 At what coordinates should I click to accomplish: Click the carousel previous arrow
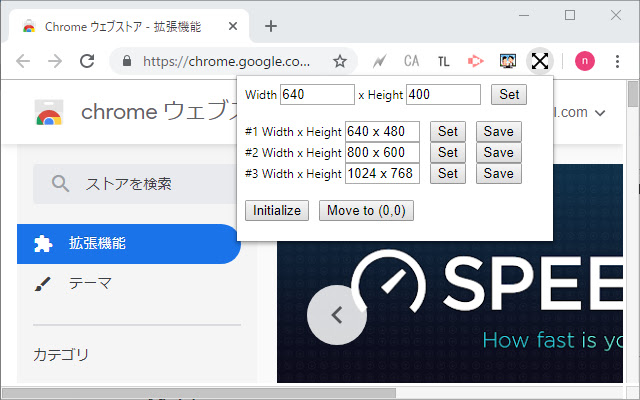coord(337,315)
